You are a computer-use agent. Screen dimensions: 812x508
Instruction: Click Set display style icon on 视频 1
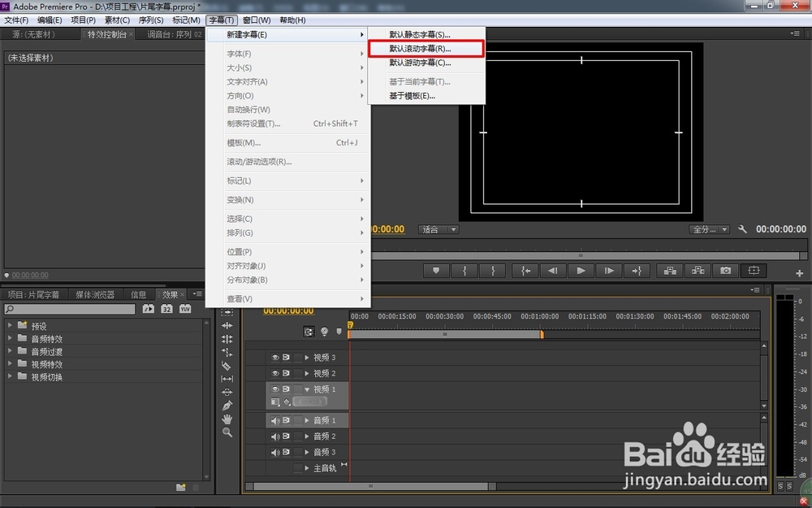coord(275,402)
